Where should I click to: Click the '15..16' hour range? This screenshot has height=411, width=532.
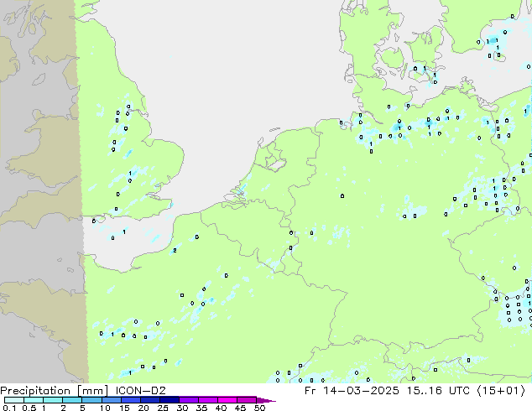[425, 390]
